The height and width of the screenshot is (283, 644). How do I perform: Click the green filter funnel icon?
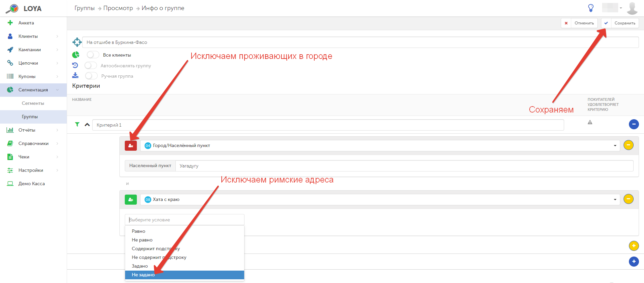pos(77,124)
